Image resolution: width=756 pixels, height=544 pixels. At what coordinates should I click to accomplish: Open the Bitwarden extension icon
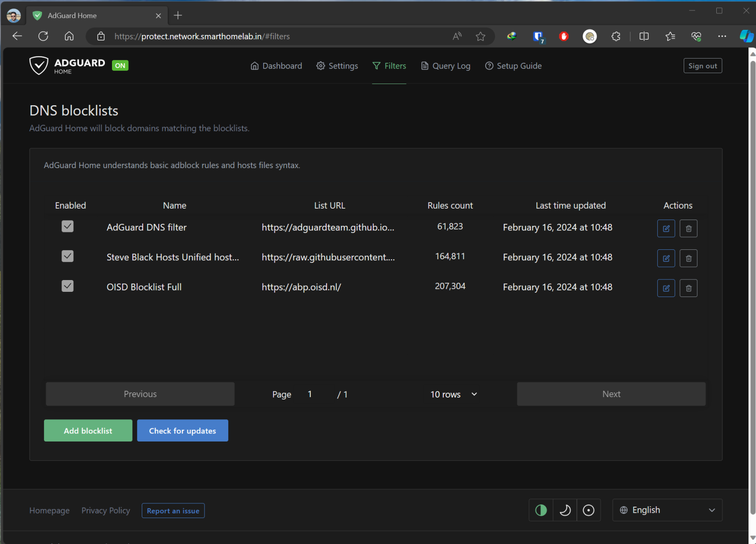[x=538, y=36]
